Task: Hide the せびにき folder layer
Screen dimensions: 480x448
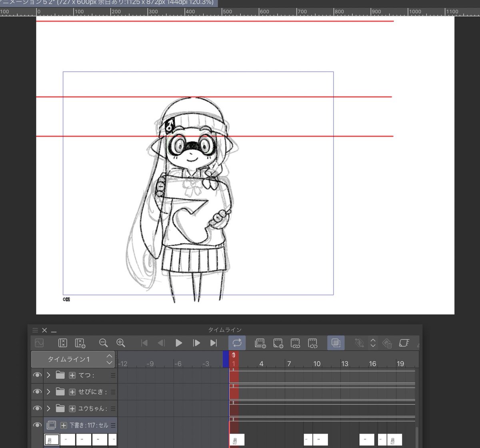Action: [37, 392]
